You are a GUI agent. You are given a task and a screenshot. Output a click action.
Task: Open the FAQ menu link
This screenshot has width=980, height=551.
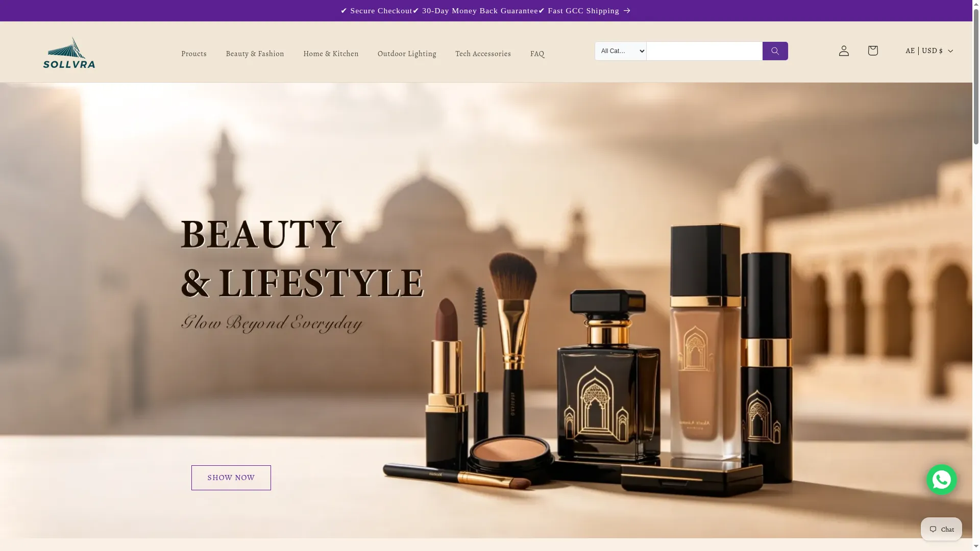[537, 54]
